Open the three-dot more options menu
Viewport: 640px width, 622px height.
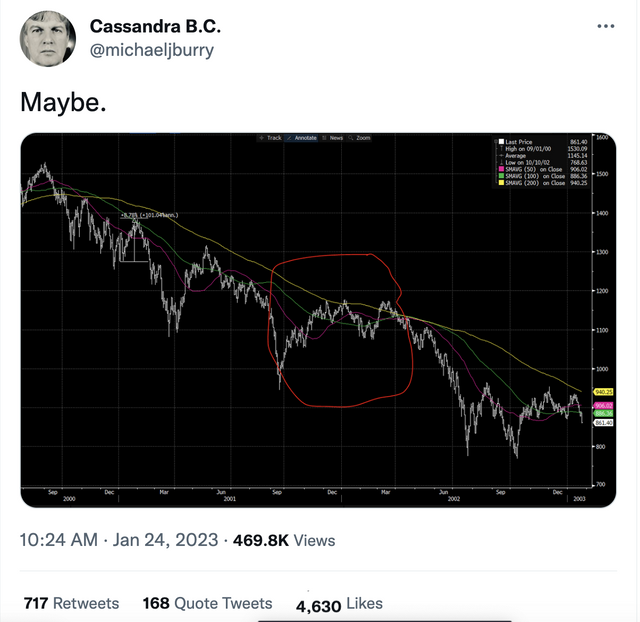[x=605, y=26]
